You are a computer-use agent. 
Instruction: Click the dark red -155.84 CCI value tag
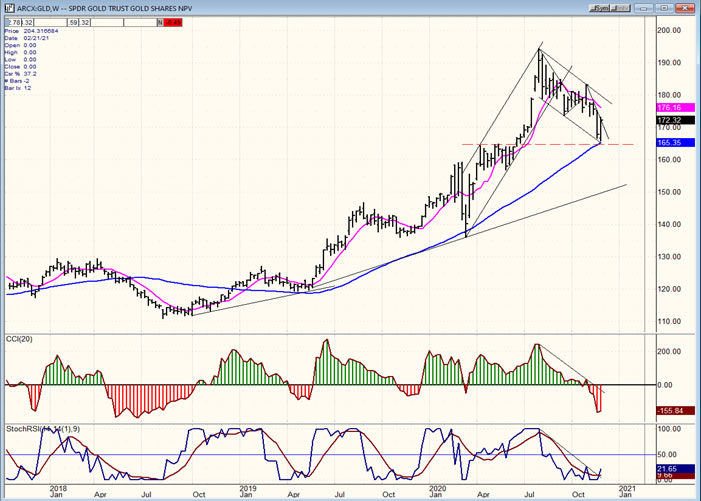tap(673, 410)
